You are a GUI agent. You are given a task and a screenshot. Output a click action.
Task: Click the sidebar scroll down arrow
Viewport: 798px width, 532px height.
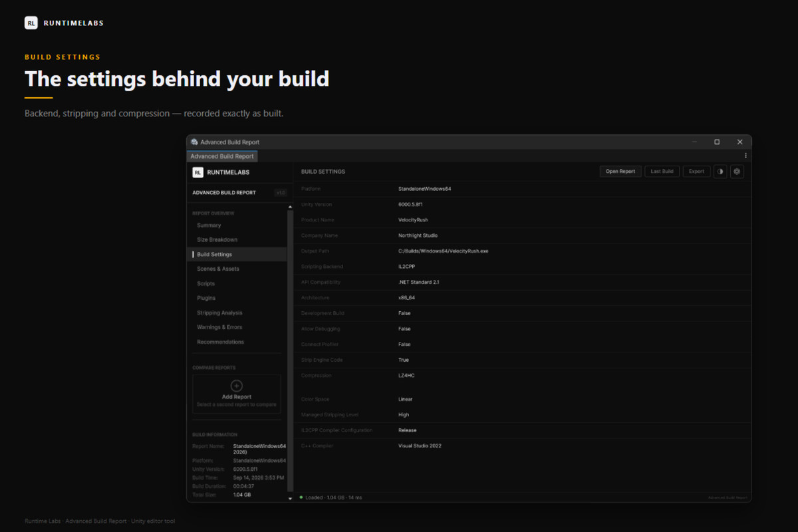click(290, 498)
